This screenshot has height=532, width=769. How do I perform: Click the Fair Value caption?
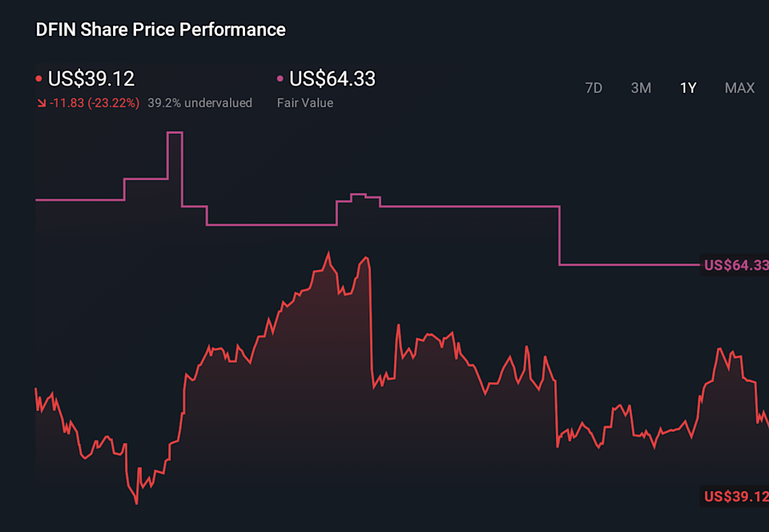(x=305, y=103)
